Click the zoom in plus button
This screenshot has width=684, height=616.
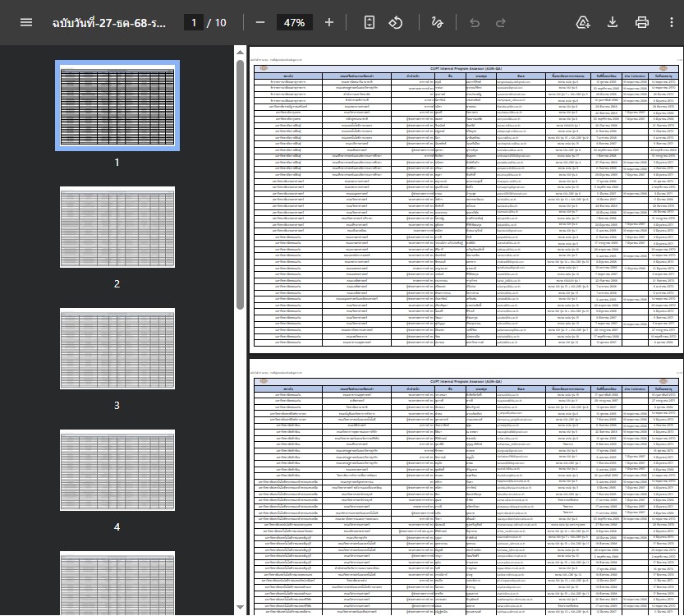(x=329, y=22)
